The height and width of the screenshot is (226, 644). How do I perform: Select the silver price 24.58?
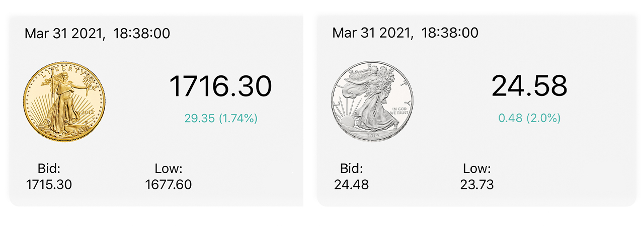click(x=529, y=86)
